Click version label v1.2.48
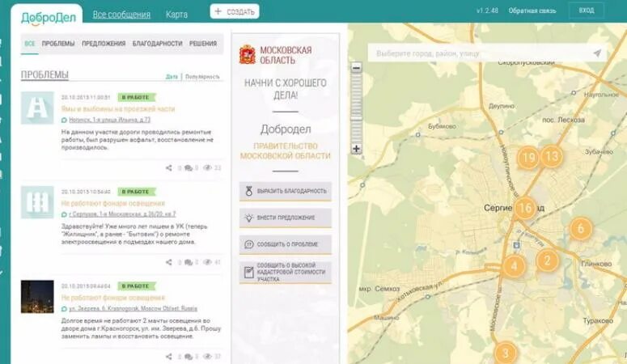This screenshot has width=627, height=364. coord(488,11)
